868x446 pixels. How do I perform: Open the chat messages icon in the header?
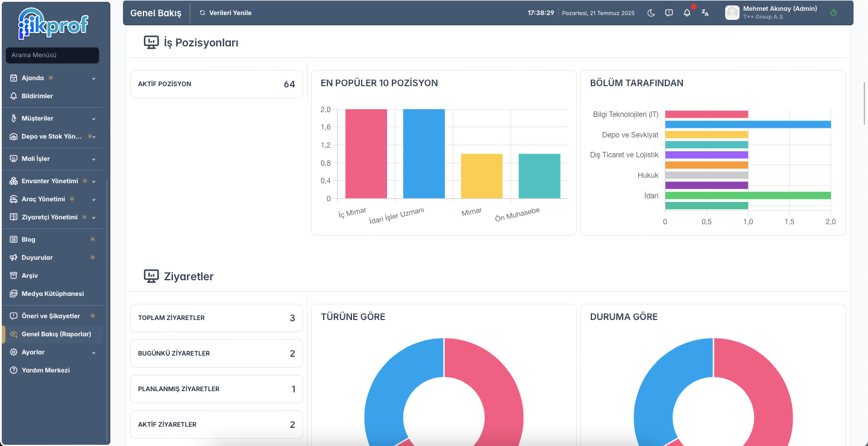point(669,13)
